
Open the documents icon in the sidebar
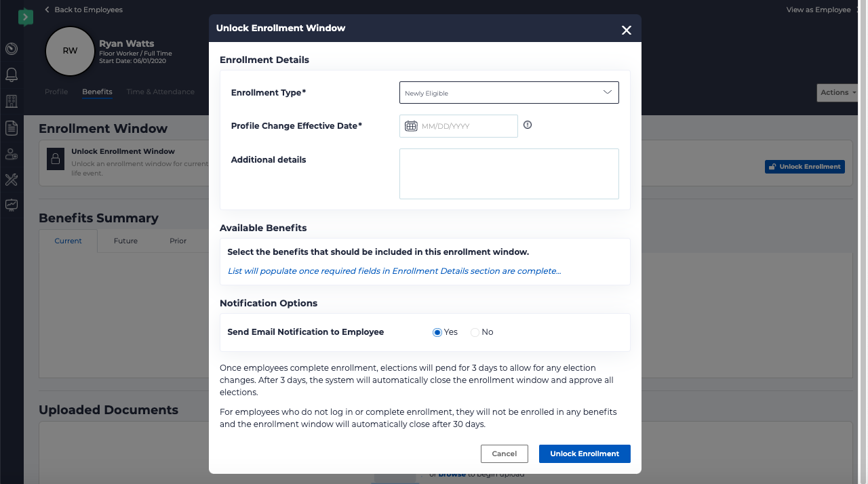click(x=12, y=127)
